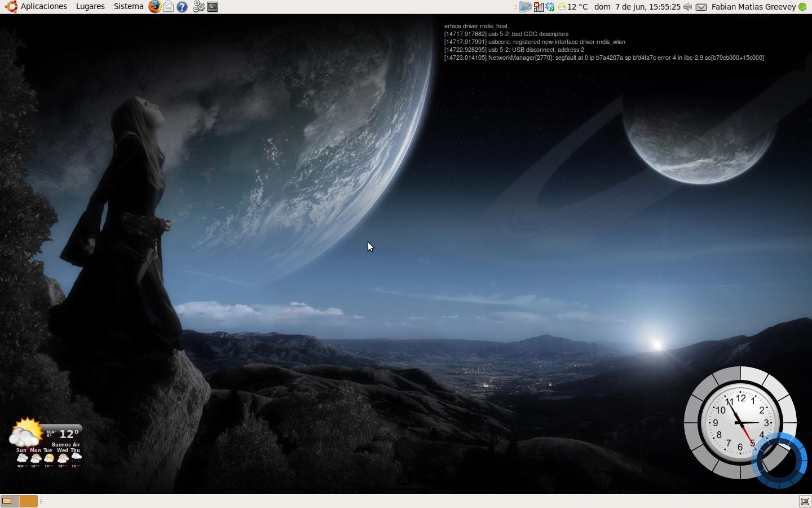The width and height of the screenshot is (812, 508).
Task: Select the Mon forecast in weather widget
Action: tap(36, 458)
